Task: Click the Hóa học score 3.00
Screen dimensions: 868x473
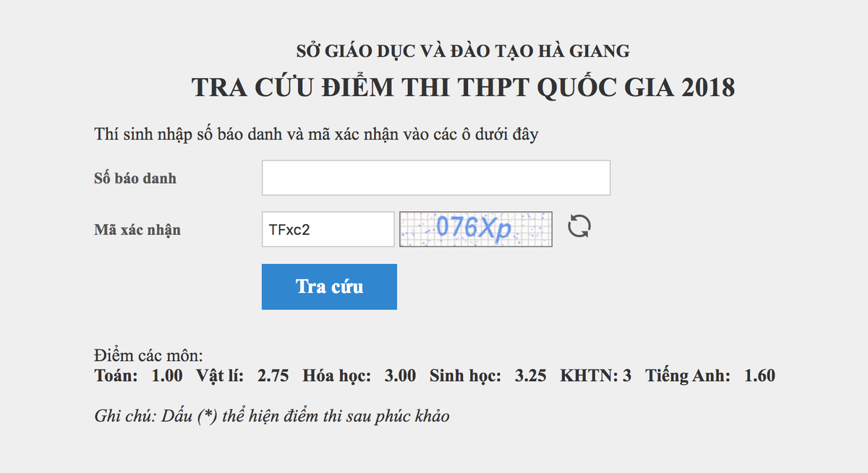Action: pos(400,375)
